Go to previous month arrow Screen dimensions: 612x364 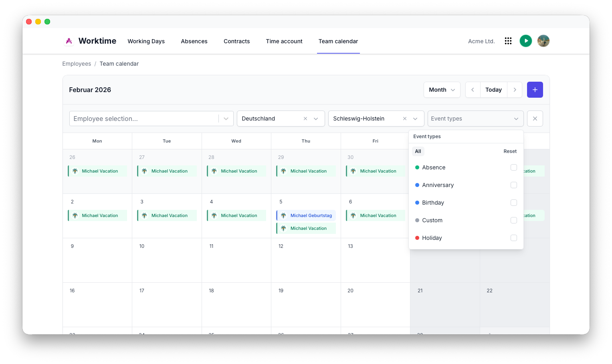pyautogui.click(x=473, y=90)
